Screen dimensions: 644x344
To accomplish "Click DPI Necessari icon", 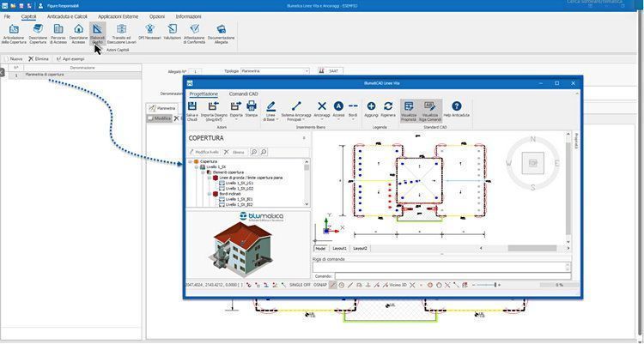I will coord(148,33).
